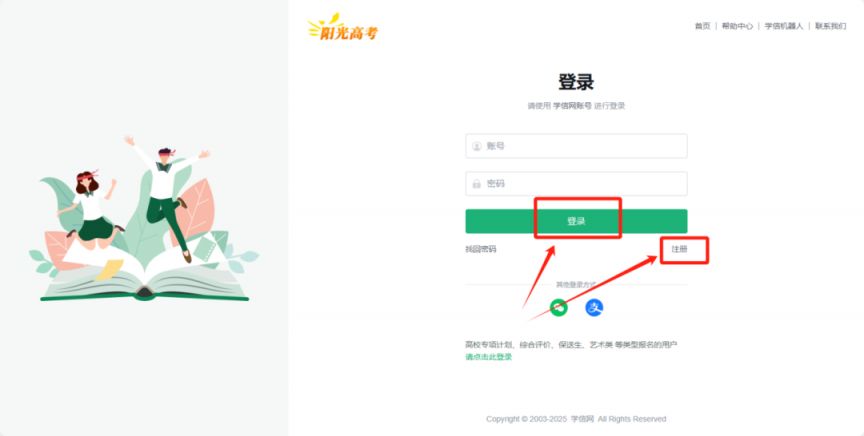Click the 注册 link
Screen dimensions: 864x436
click(x=679, y=249)
